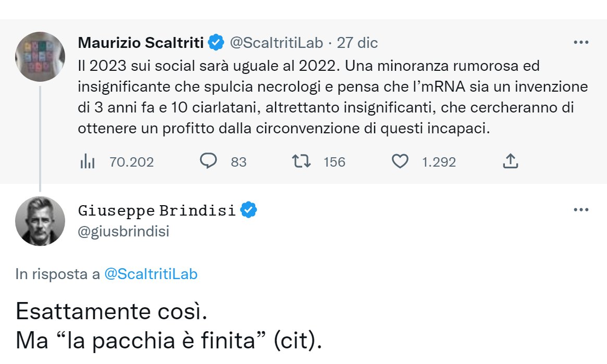This screenshot has height=364, width=607.
Task: Click Giuseppe Brindisi's blue verified badge
Action: (249, 210)
